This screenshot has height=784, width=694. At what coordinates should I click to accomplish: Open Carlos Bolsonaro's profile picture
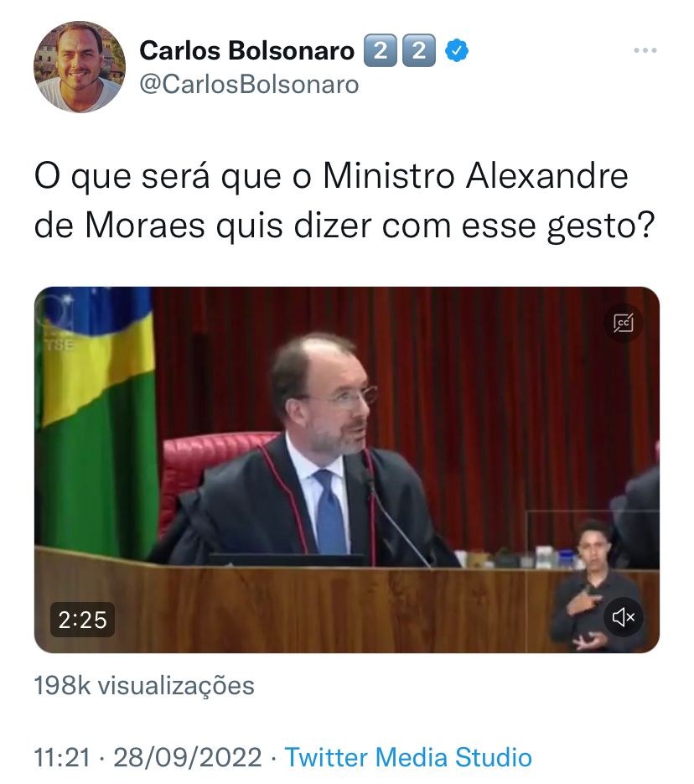pos(80,66)
